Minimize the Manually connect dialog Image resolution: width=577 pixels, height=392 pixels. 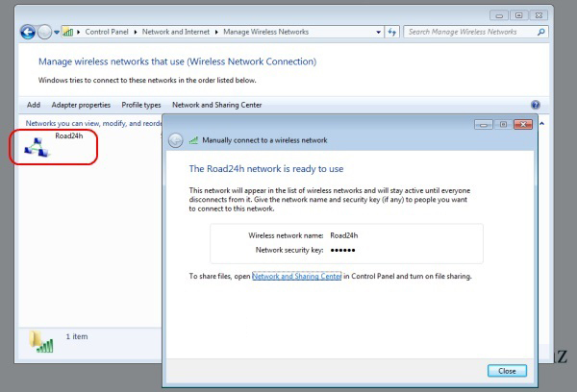click(484, 125)
